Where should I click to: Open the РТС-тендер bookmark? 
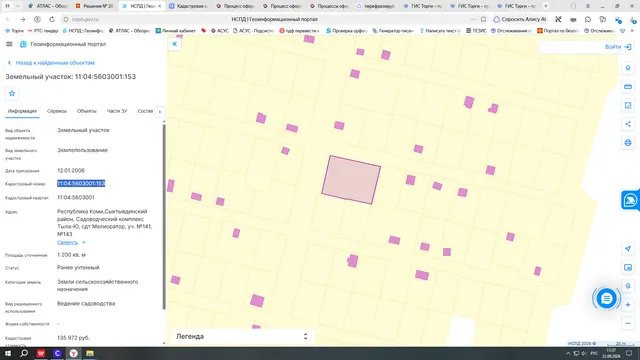click(43, 31)
